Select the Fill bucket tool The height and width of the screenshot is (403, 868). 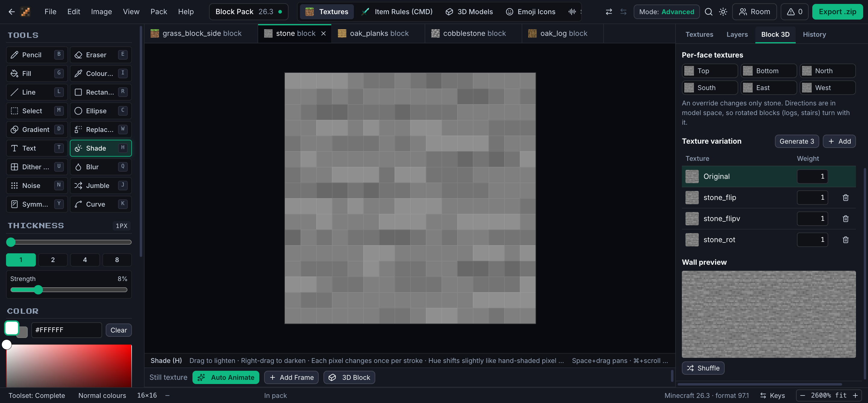tap(37, 73)
